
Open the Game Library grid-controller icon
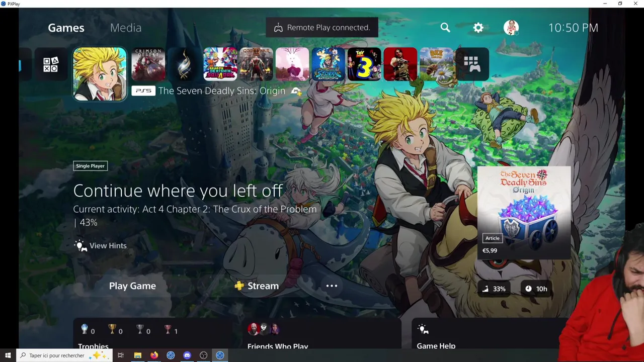[x=472, y=64]
